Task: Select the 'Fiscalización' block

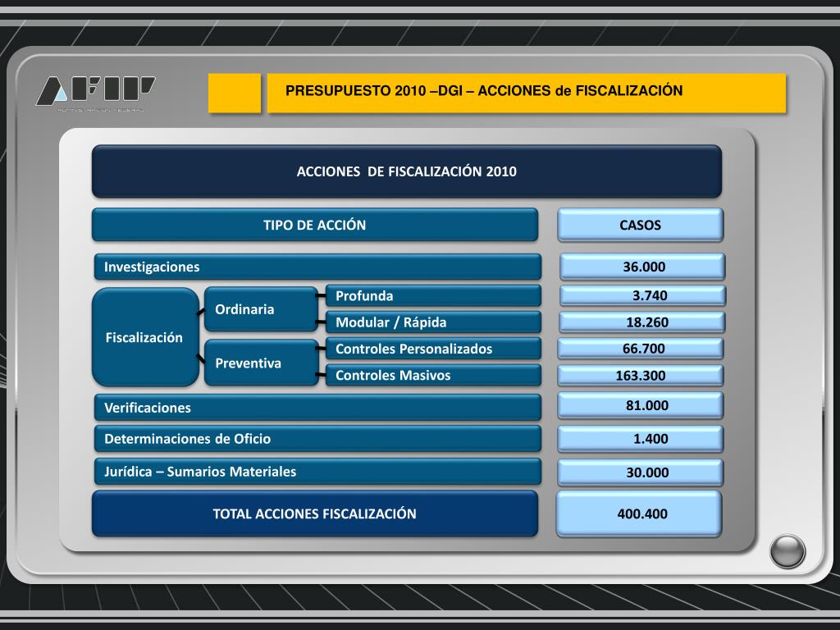Action: point(145,337)
